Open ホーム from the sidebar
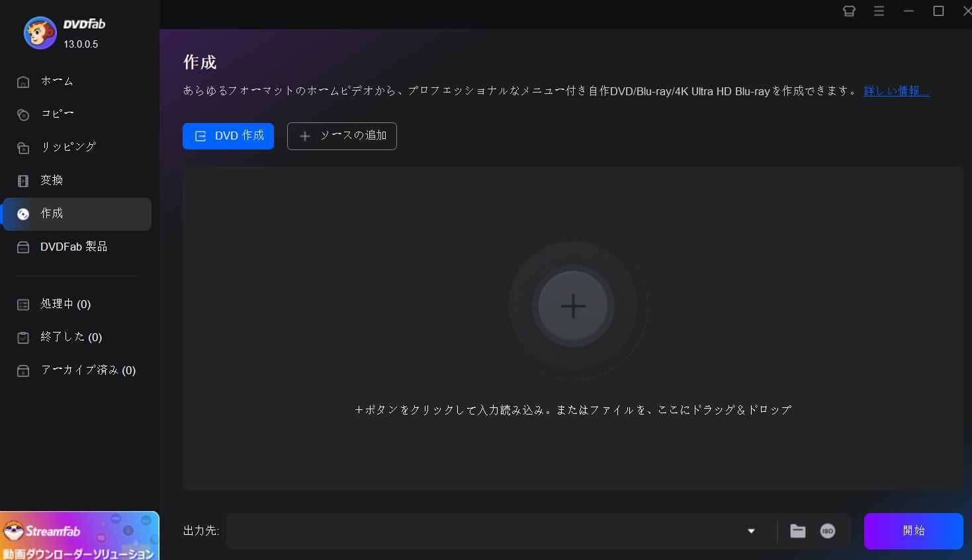Screen dimensions: 972x560 click(77, 81)
